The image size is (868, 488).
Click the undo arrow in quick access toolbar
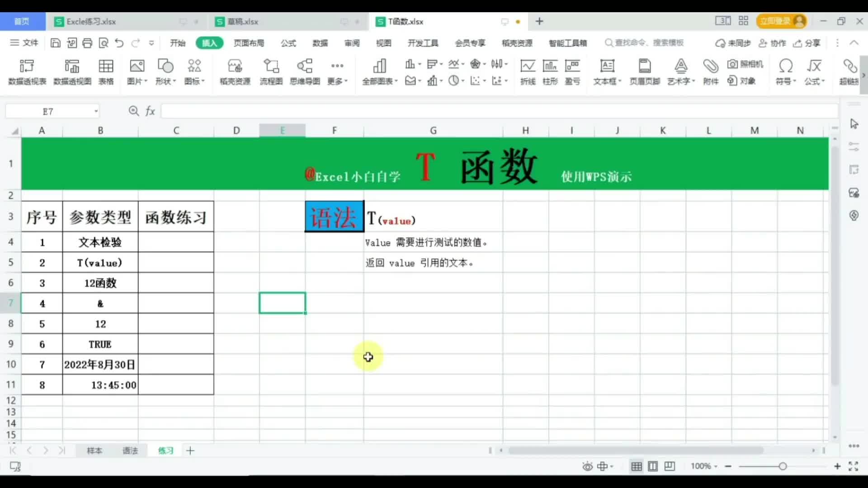(118, 43)
